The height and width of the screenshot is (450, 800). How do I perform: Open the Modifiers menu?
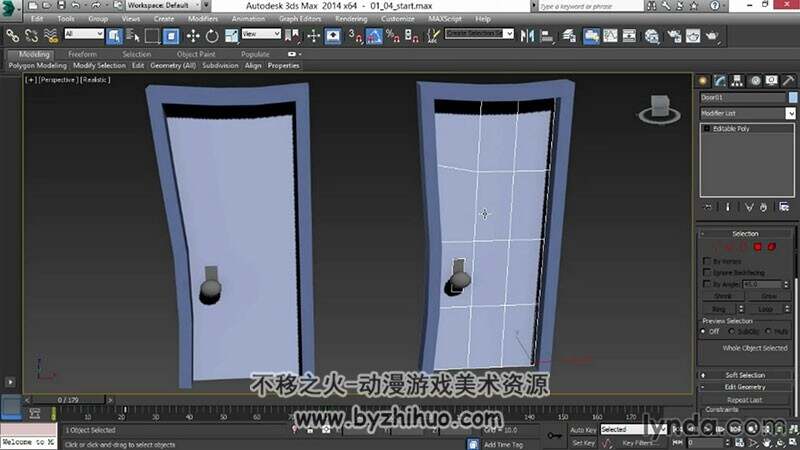[x=203, y=19]
